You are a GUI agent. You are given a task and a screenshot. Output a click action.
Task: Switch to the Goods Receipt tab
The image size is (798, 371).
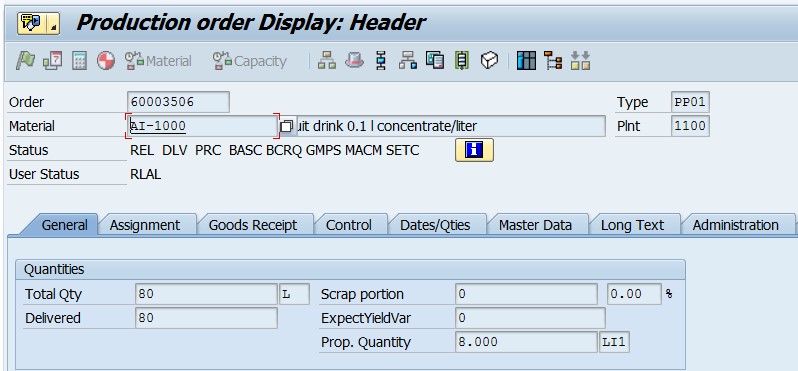253,225
